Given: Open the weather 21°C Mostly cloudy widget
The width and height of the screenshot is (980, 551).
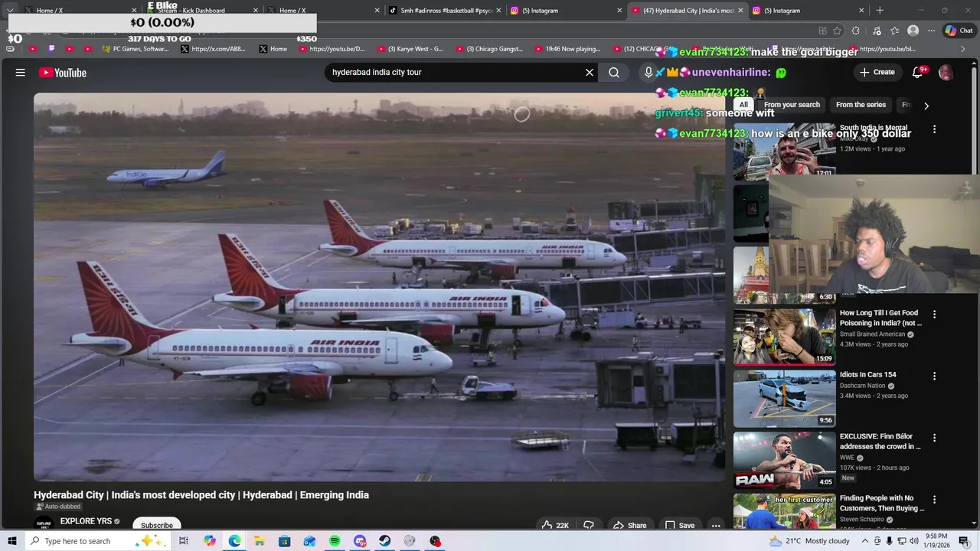Looking at the screenshot, I should point(810,541).
